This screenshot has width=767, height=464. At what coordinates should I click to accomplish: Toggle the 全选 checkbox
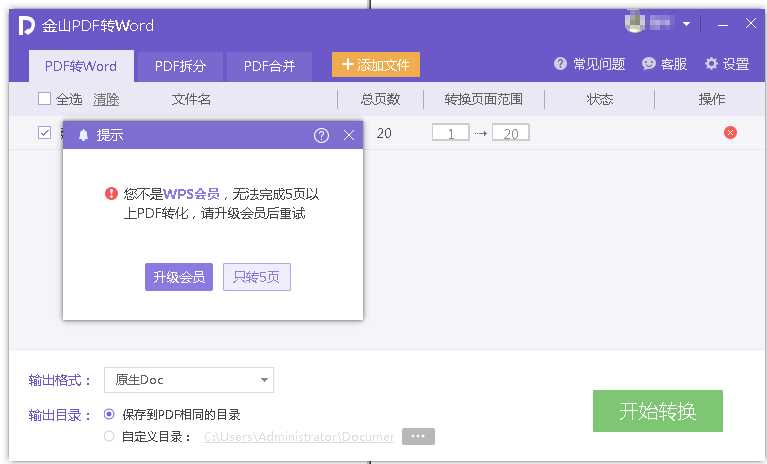click(x=45, y=99)
